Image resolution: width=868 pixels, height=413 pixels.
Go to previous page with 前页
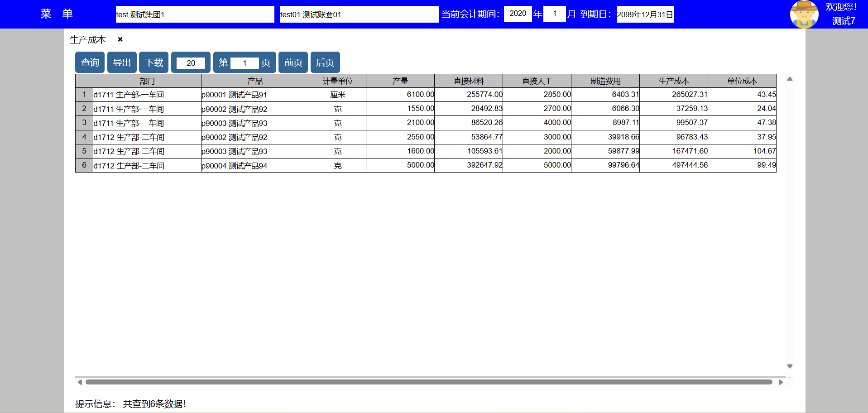pos(293,62)
